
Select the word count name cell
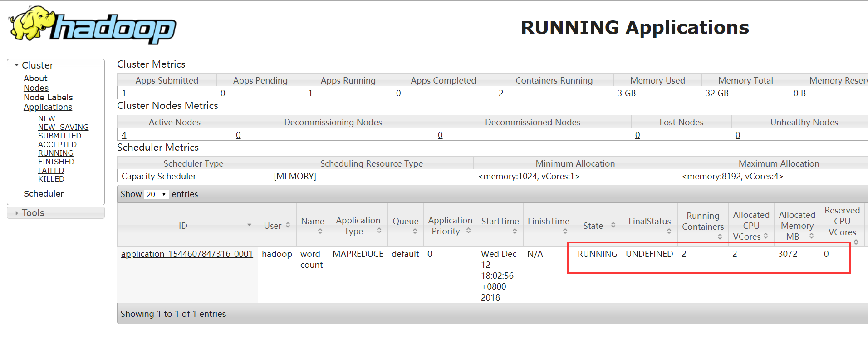(311, 259)
